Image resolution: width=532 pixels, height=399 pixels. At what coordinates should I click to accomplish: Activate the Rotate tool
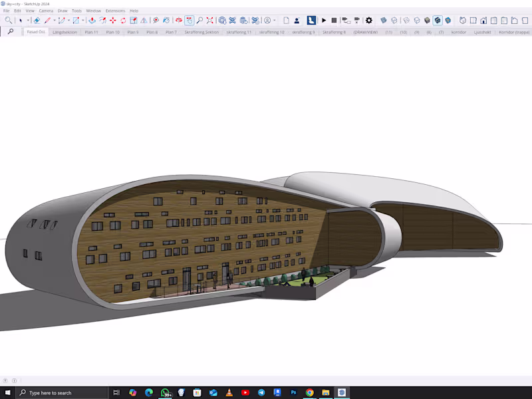click(122, 20)
